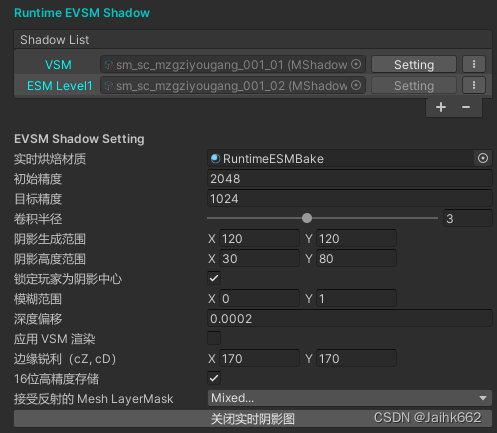Click the VSM row label

coord(58,65)
